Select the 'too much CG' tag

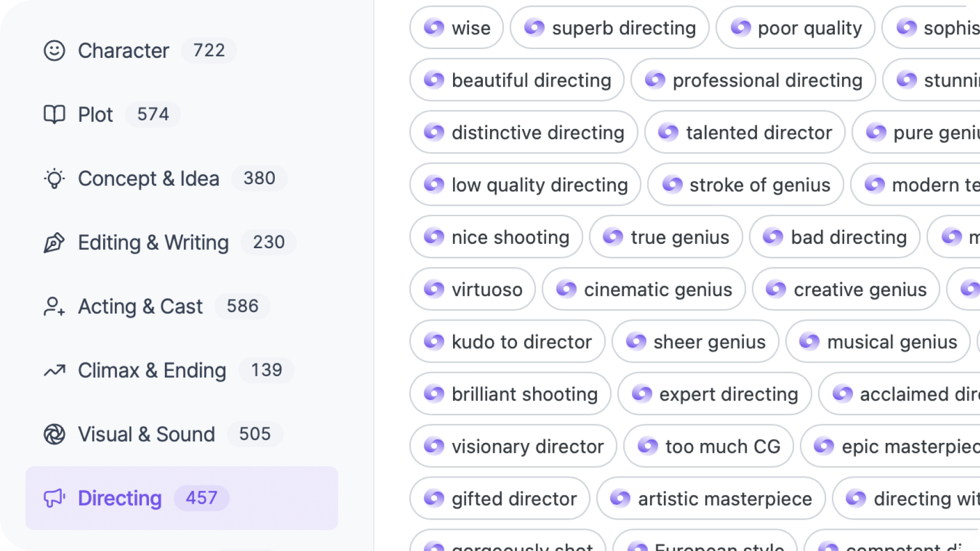(x=709, y=446)
